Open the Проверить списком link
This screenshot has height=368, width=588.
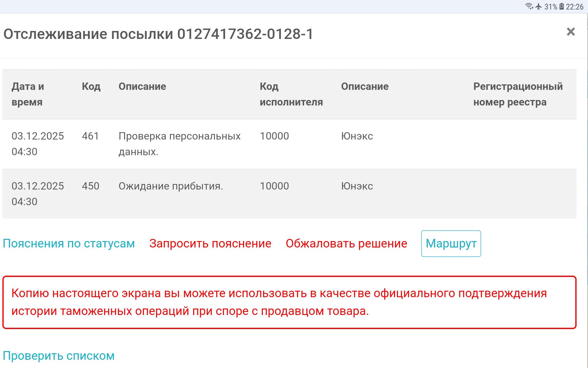tap(58, 356)
